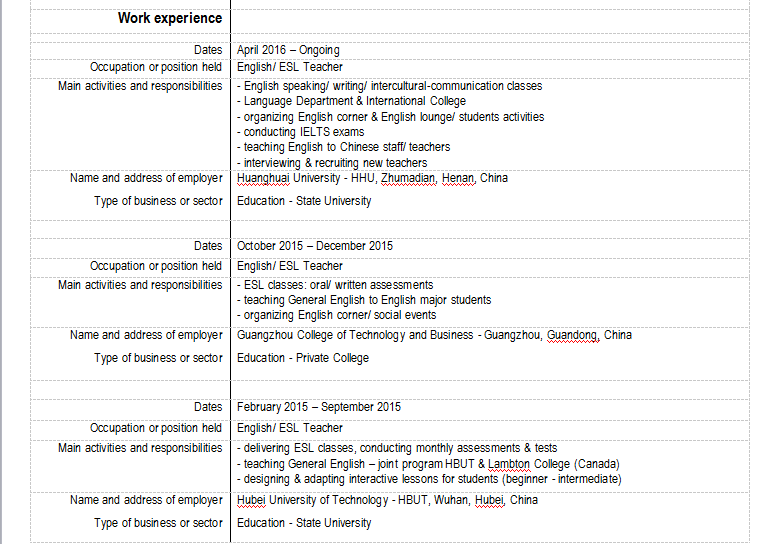Click the Guangzhou College of Technology line
Screen dimensions: 771x544
pos(434,335)
